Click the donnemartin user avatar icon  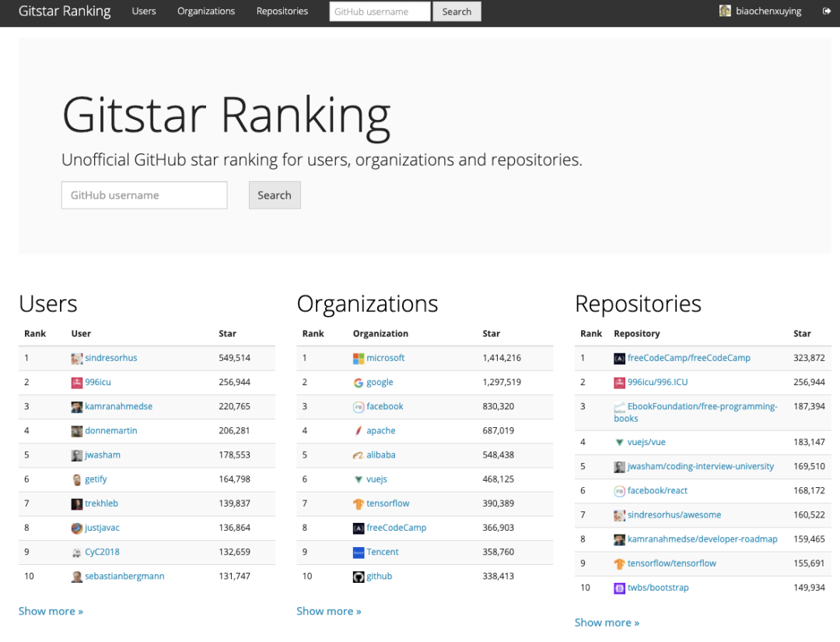[77, 431]
